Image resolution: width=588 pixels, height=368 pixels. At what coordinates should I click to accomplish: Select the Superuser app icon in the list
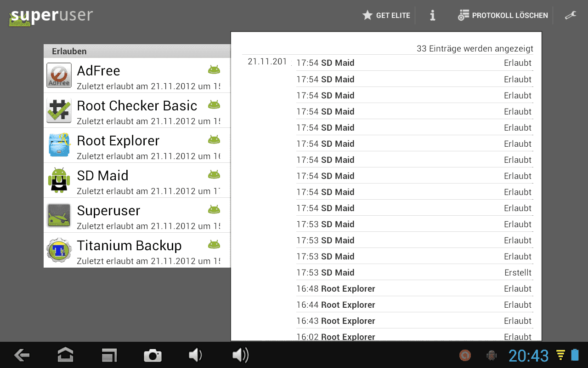(59, 215)
